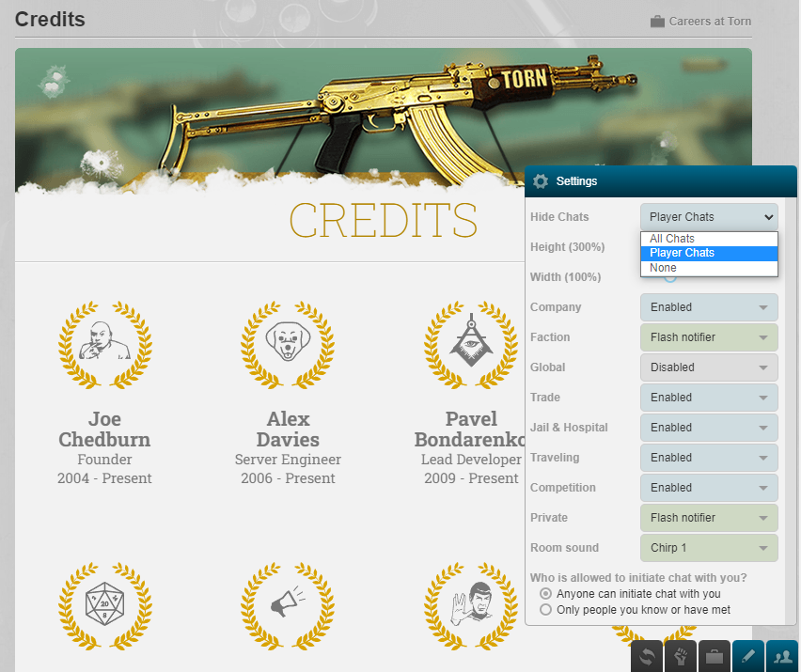The image size is (801, 672).
Task: Click the Settings gear icon
Action: pos(541,181)
